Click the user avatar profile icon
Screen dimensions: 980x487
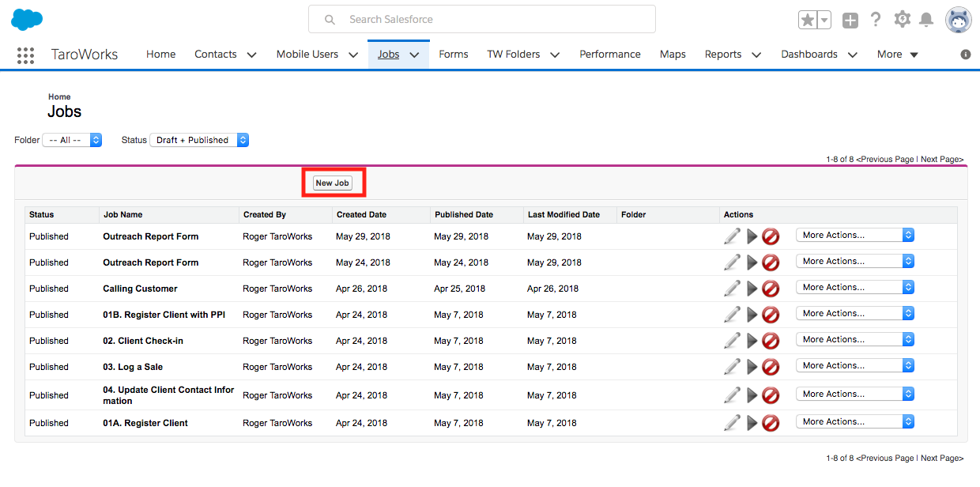958,20
